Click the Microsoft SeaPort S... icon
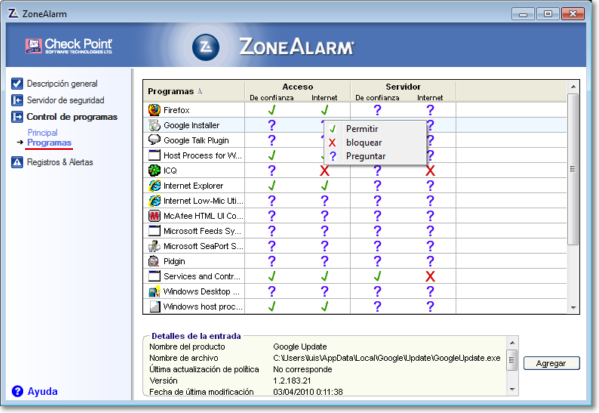Image resolution: width=599 pixels, height=413 pixels. [154, 246]
